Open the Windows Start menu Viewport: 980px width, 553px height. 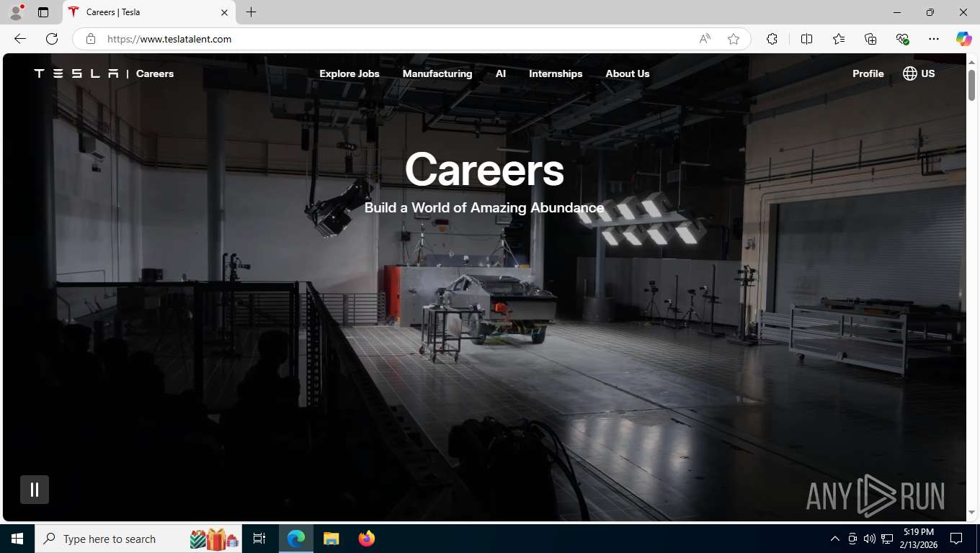pos(17,539)
